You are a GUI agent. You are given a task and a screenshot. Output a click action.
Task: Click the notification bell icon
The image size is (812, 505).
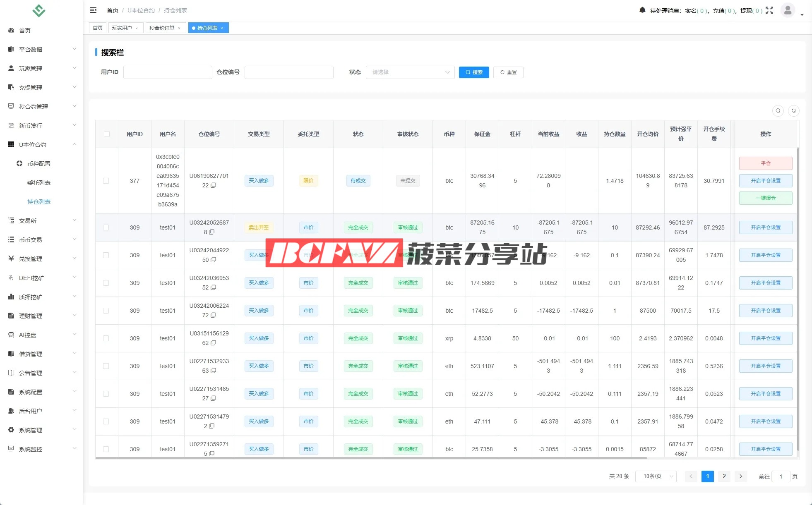click(642, 10)
